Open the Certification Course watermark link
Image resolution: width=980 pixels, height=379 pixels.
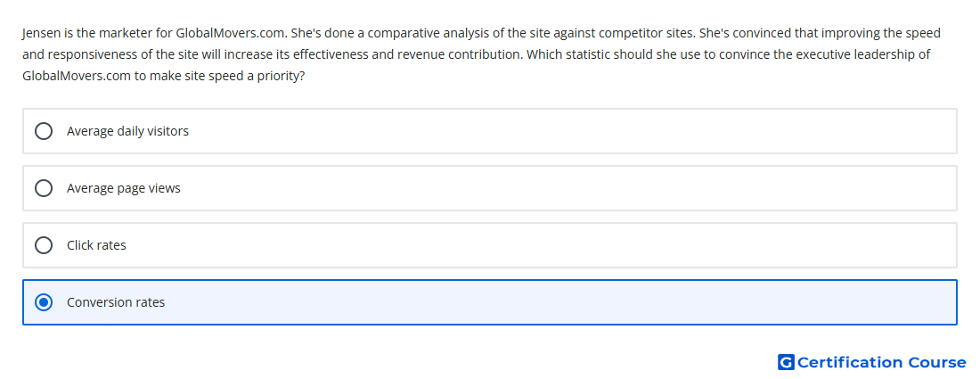click(x=872, y=362)
